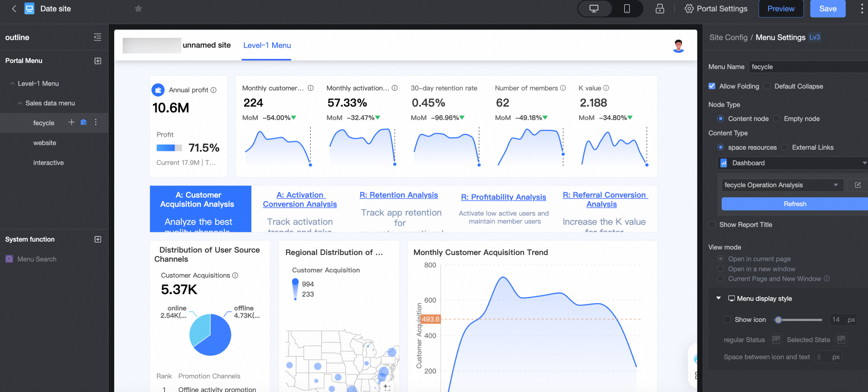Screen dimensions: 868x392
Task: Click the lock icon in top bar
Action: (660, 9)
